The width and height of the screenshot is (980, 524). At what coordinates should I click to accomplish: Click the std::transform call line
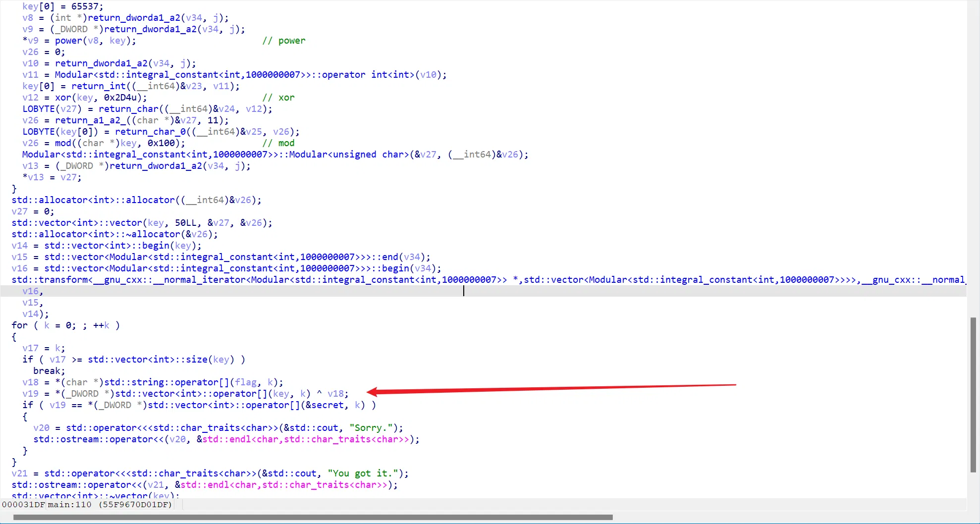tap(489, 280)
